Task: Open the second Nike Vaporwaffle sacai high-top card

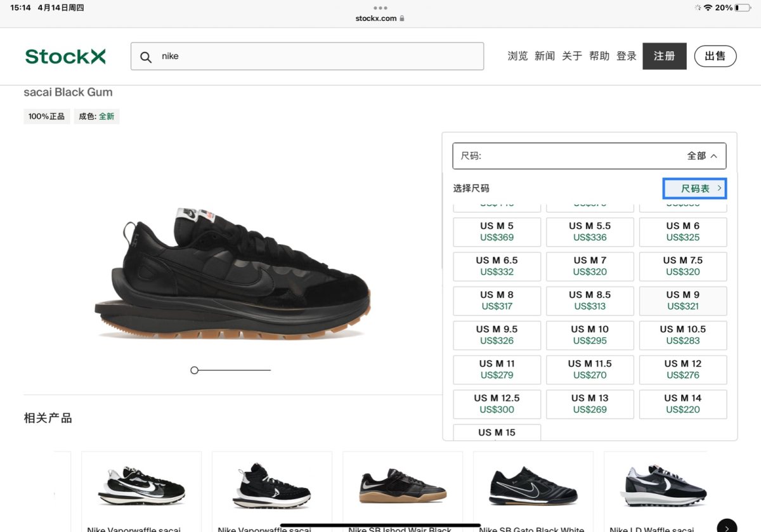Action: click(x=272, y=491)
